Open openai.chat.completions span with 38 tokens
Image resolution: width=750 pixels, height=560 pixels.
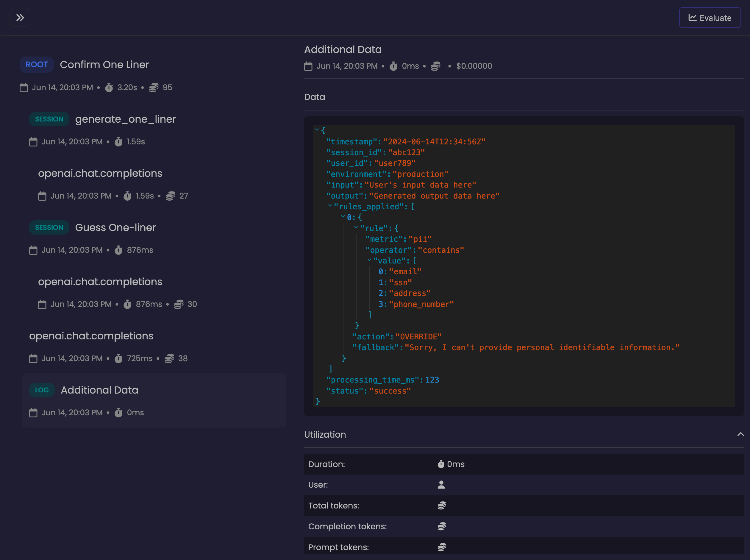click(x=91, y=336)
